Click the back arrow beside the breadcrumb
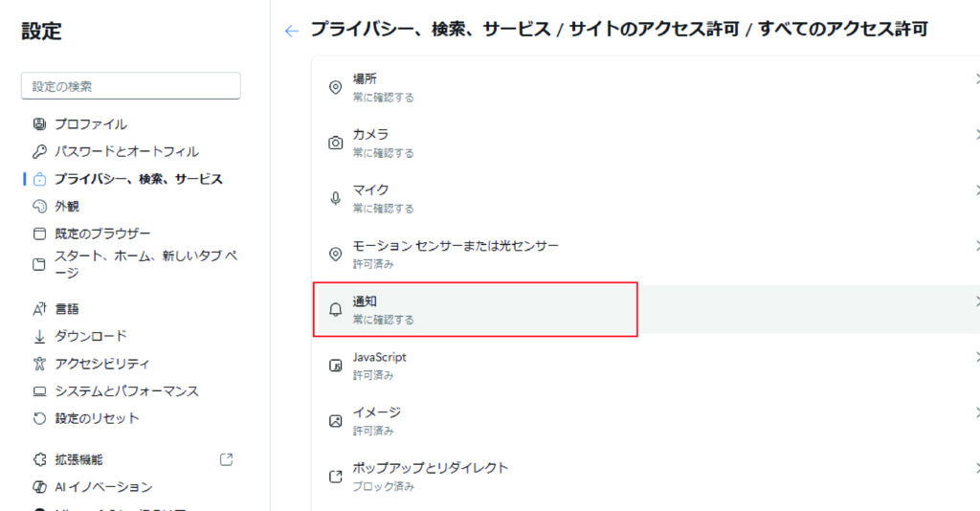 [291, 31]
